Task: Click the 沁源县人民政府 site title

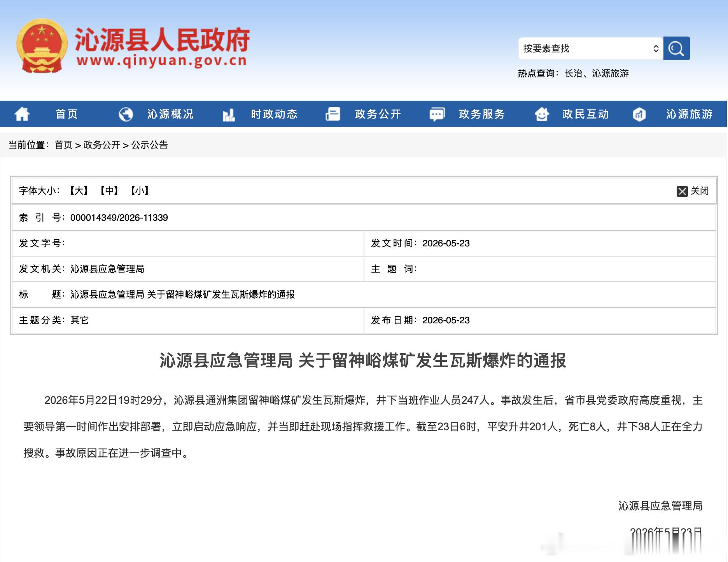Action: click(x=162, y=40)
